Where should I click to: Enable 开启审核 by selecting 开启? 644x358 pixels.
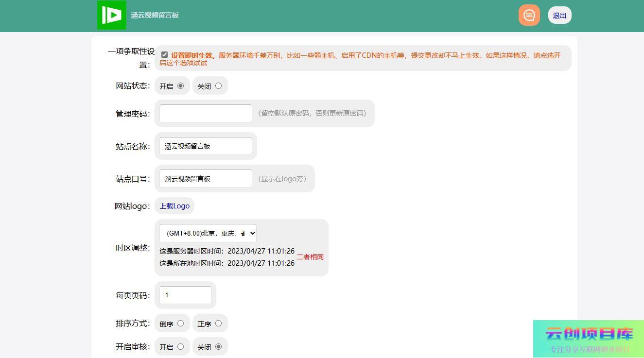[x=180, y=347]
